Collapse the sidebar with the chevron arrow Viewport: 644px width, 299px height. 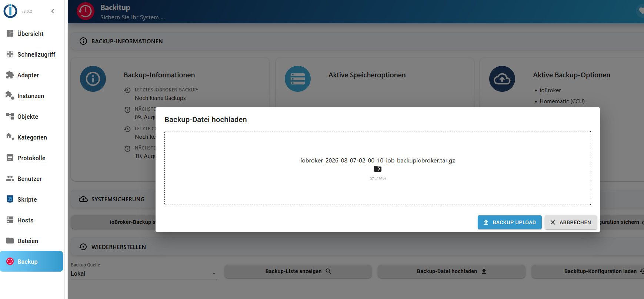(x=53, y=11)
